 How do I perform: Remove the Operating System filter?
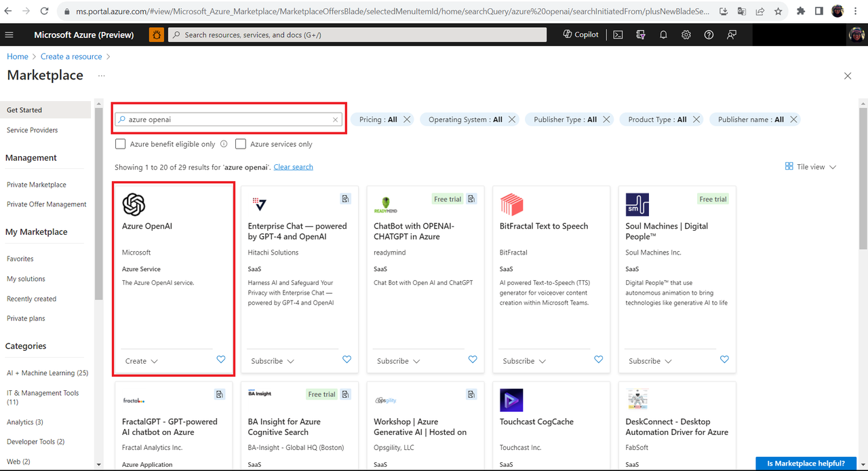pos(512,119)
